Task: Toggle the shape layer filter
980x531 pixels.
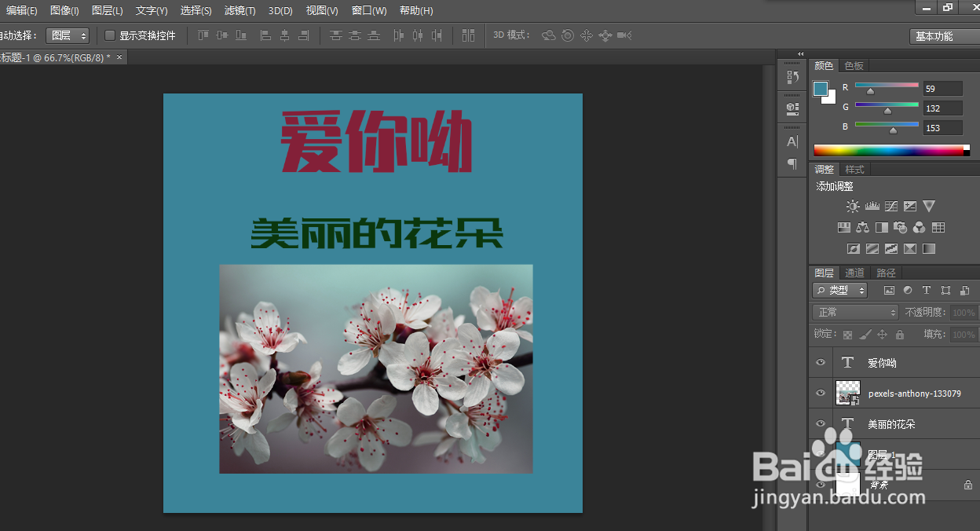Action: click(945, 290)
